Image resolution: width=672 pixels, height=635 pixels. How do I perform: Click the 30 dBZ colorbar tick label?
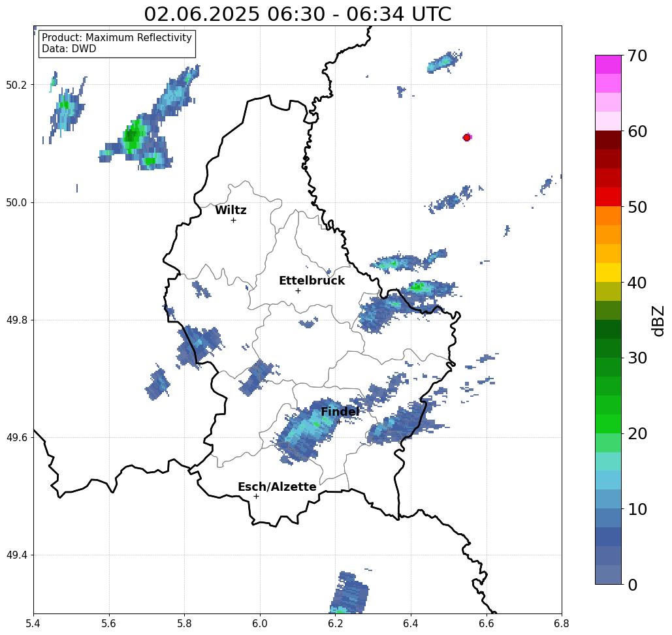[637, 358]
